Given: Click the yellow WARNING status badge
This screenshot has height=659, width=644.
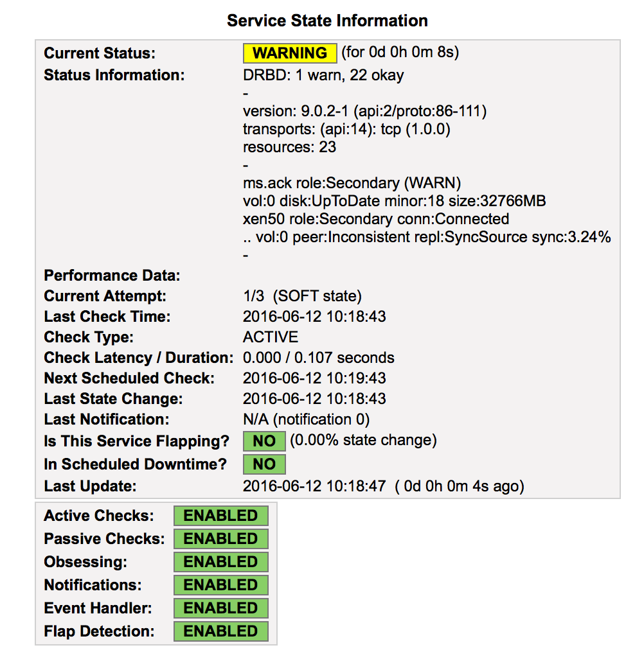Looking at the screenshot, I should click(x=290, y=53).
